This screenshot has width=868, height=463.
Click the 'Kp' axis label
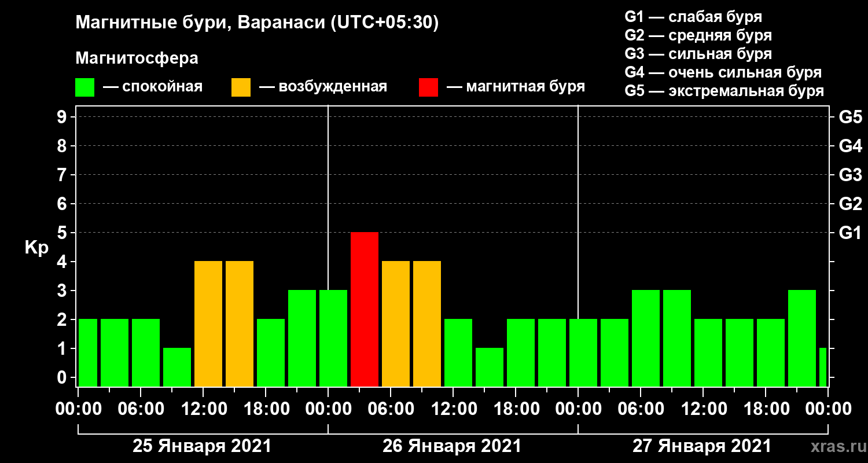(36, 248)
